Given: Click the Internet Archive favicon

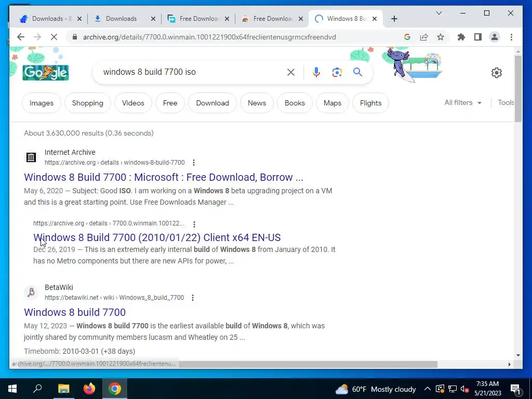Looking at the screenshot, I should (x=31, y=157).
